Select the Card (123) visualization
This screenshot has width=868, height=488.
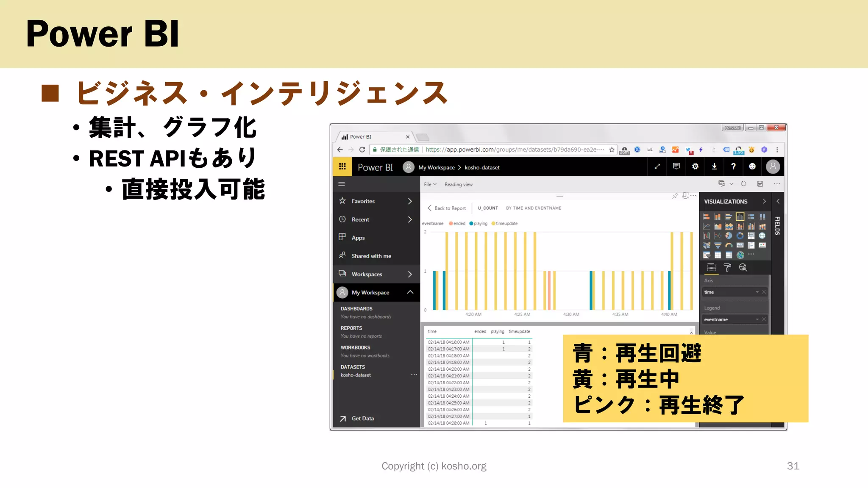[x=740, y=245]
